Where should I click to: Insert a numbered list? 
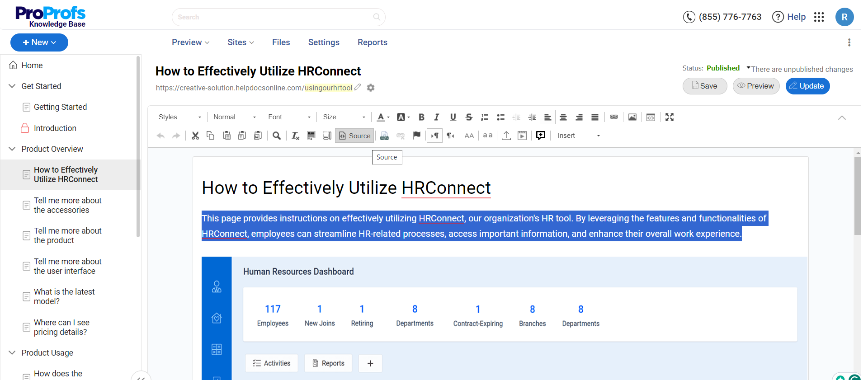pyautogui.click(x=485, y=117)
